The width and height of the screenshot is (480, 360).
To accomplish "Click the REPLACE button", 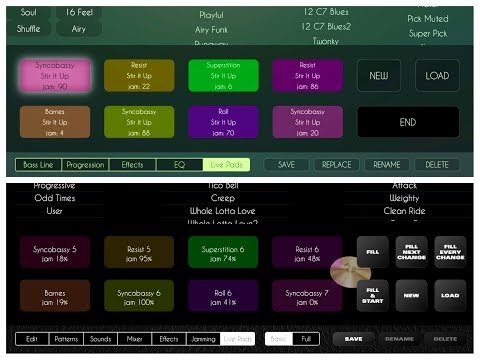I will 337,165.
